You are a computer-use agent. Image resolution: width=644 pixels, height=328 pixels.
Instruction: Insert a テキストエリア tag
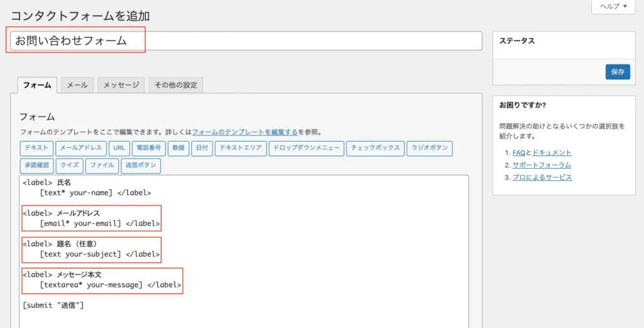[241, 149]
